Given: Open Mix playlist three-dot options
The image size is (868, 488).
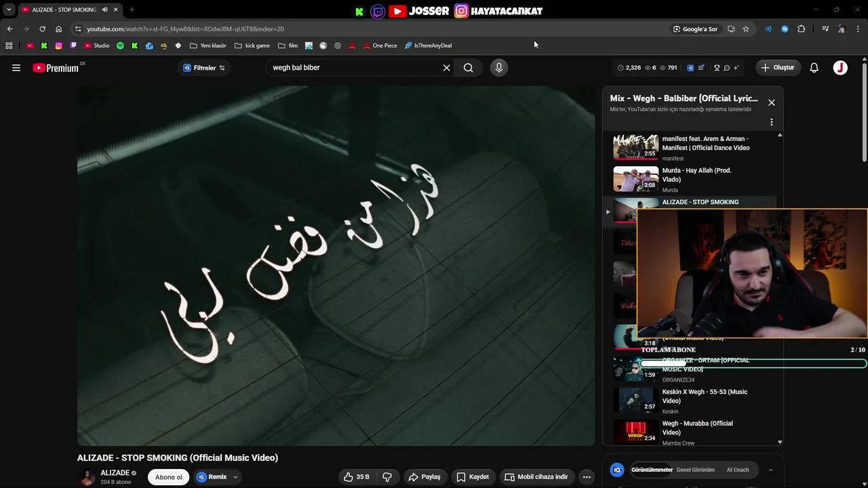Looking at the screenshot, I should point(771,123).
